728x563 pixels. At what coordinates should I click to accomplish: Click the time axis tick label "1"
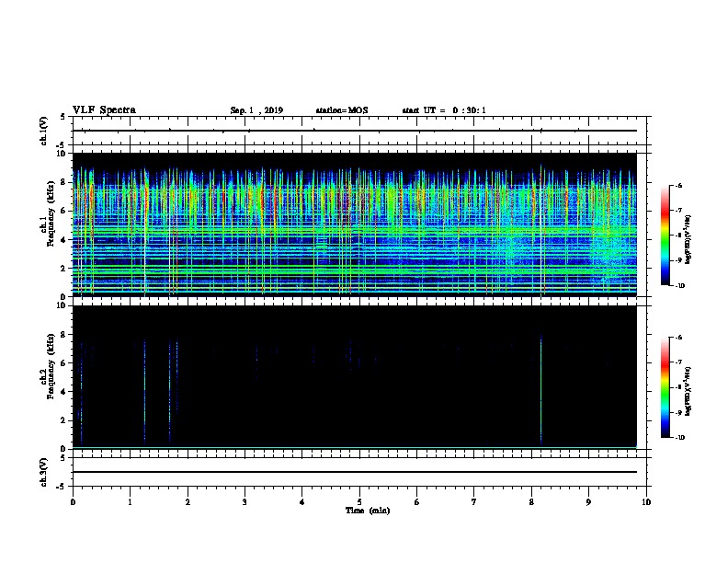pyautogui.click(x=130, y=502)
